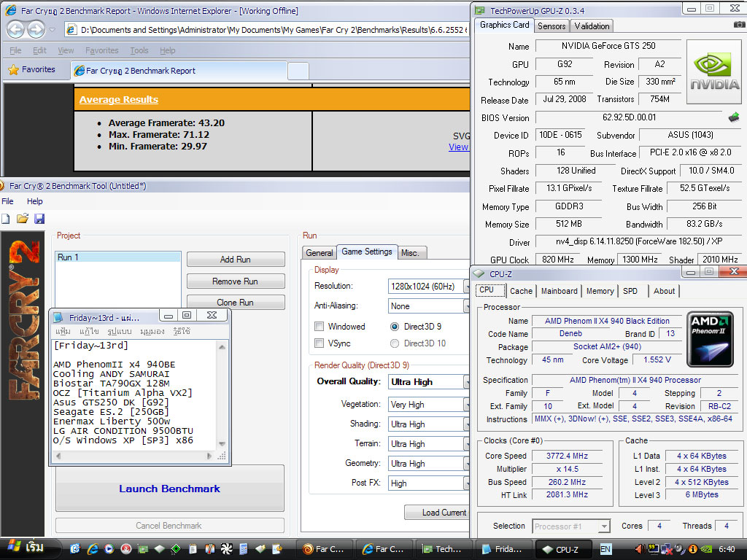Open IE address history dropdown arrow
This screenshot has width=747, height=560.
point(52,29)
